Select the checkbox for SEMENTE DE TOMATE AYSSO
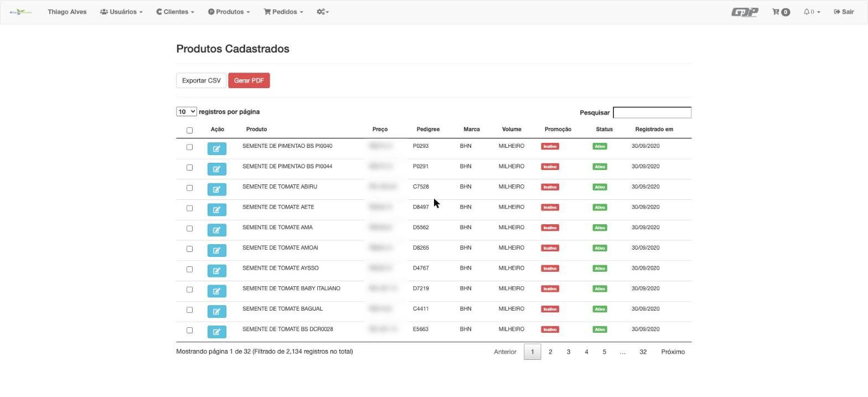868x397 pixels. coord(189,269)
